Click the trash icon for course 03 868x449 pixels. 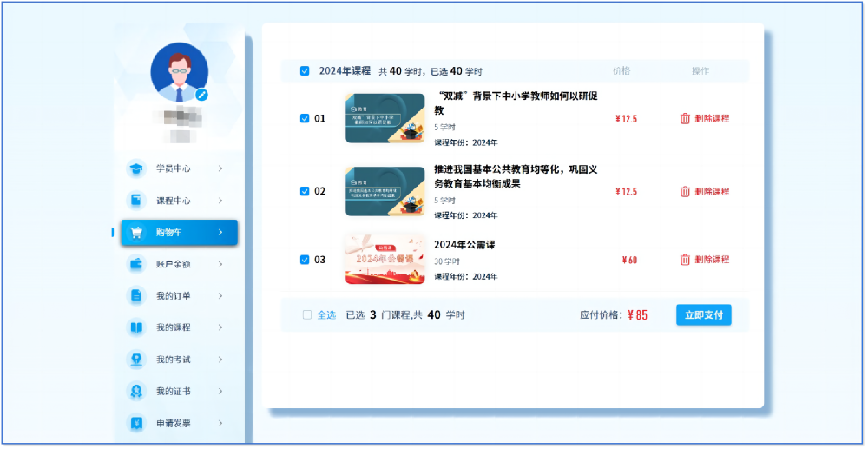tap(685, 260)
